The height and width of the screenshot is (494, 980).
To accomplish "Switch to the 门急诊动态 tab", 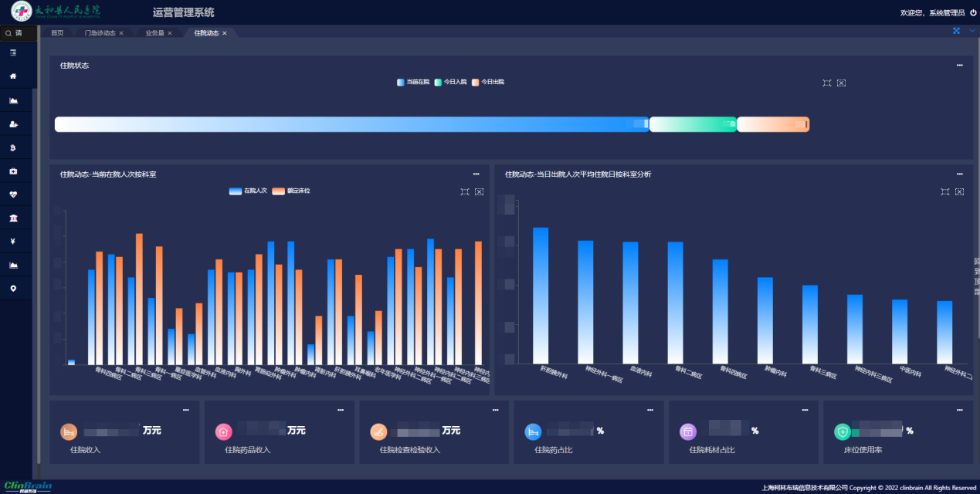I will coord(100,33).
